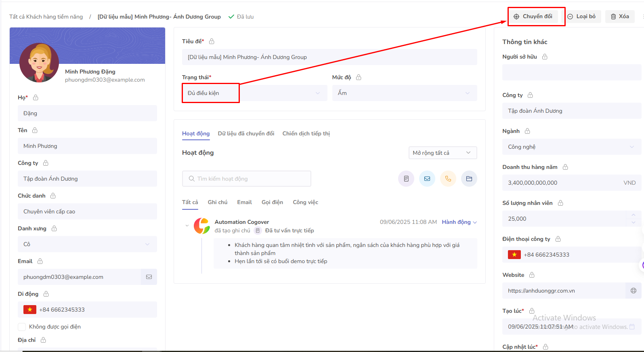
Task: Select the Email activity filter tab
Action: (x=244, y=202)
